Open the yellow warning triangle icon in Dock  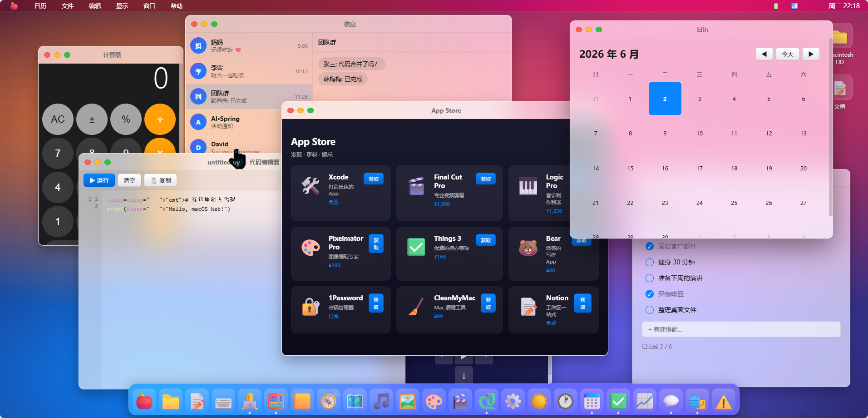(x=724, y=401)
